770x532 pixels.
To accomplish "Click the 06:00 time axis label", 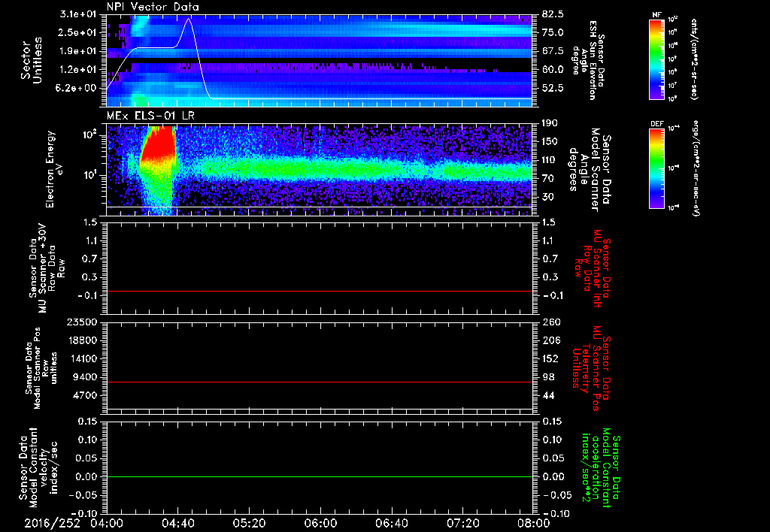I will 320,524.
